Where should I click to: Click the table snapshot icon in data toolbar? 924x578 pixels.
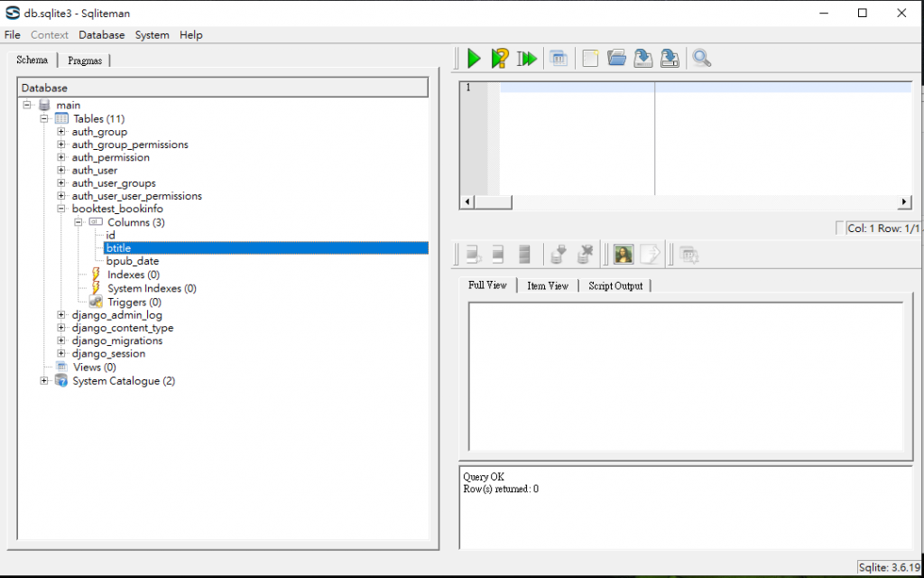(688, 255)
